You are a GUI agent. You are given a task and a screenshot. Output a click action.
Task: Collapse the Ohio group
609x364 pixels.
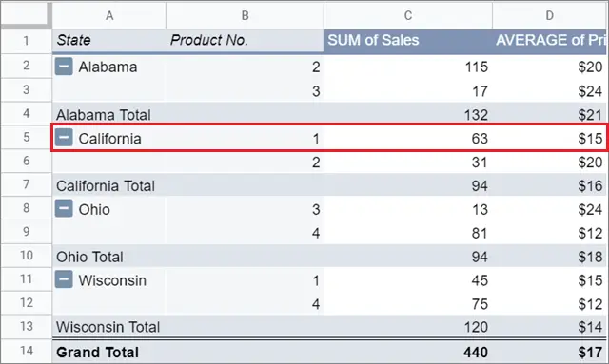(64, 208)
